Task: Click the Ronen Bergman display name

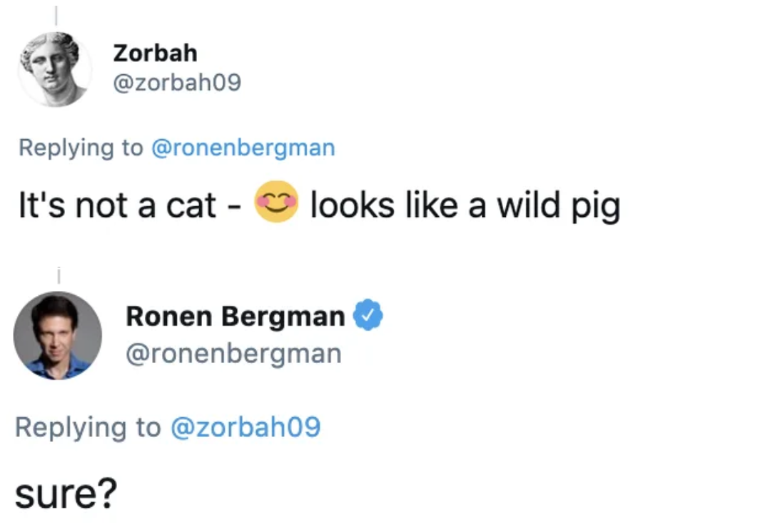Action: (x=235, y=316)
